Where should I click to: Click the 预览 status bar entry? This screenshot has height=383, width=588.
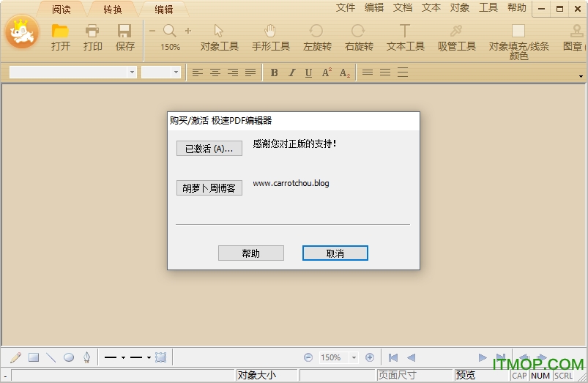466,375
